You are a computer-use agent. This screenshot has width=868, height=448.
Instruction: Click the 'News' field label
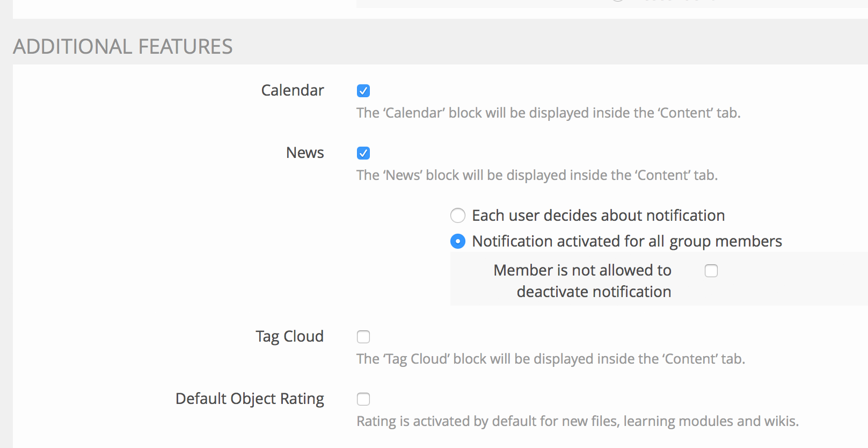coord(305,153)
